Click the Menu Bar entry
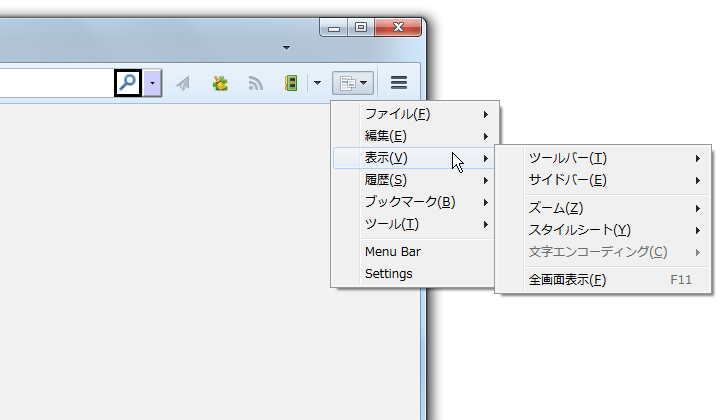725x420 pixels. 415,252
